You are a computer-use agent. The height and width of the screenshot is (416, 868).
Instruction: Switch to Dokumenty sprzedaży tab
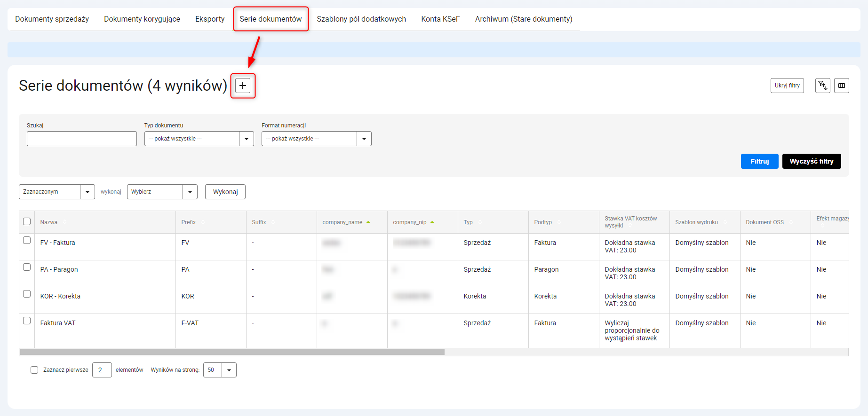pos(52,19)
